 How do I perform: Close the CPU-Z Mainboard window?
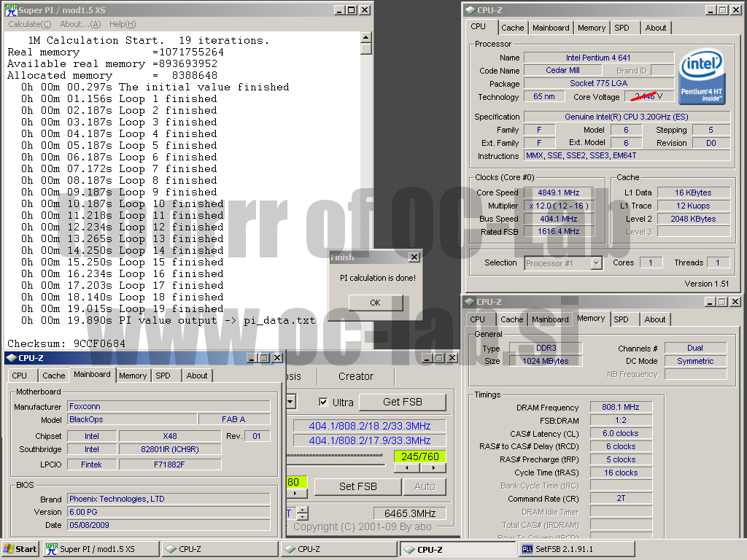[x=277, y=357]
